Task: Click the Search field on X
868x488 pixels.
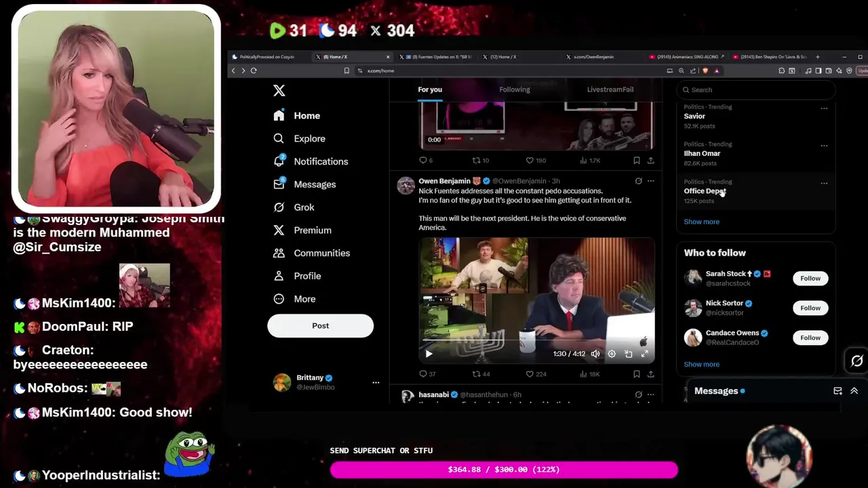Action: pos(755,89)
